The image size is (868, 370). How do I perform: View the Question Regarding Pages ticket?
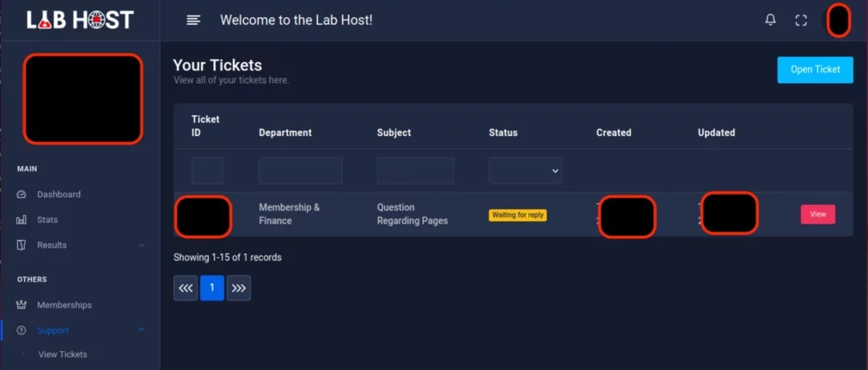tap(817, 214)
